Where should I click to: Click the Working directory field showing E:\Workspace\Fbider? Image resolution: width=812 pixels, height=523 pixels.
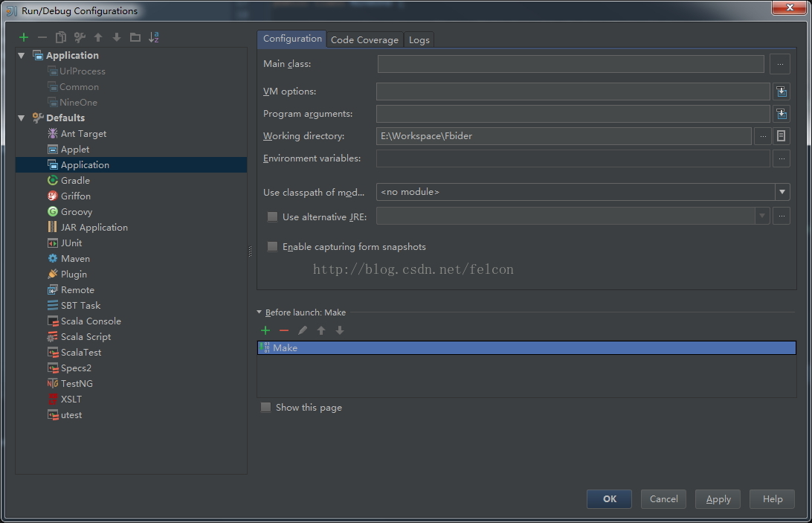pos(564,136)
